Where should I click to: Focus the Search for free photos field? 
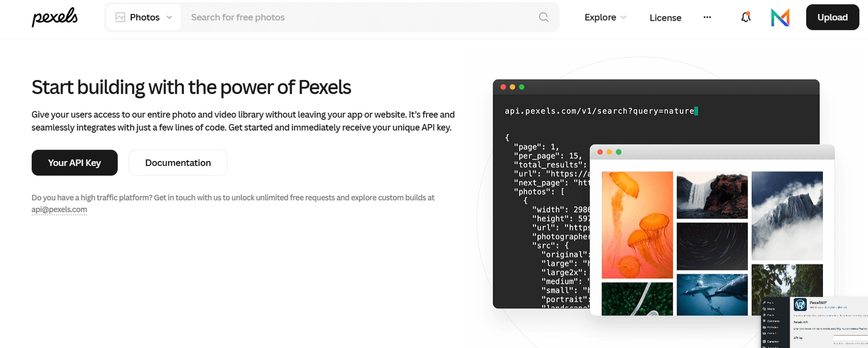[x=358, y=17]
